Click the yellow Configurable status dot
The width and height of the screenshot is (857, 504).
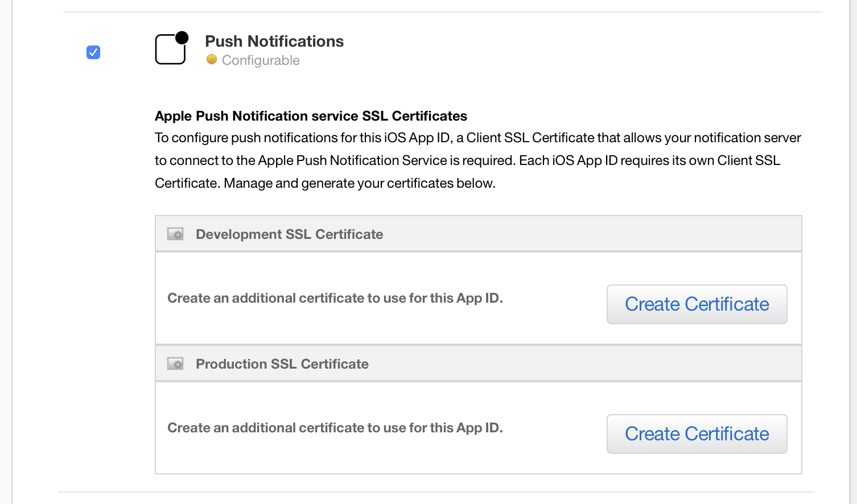(212, 60)
